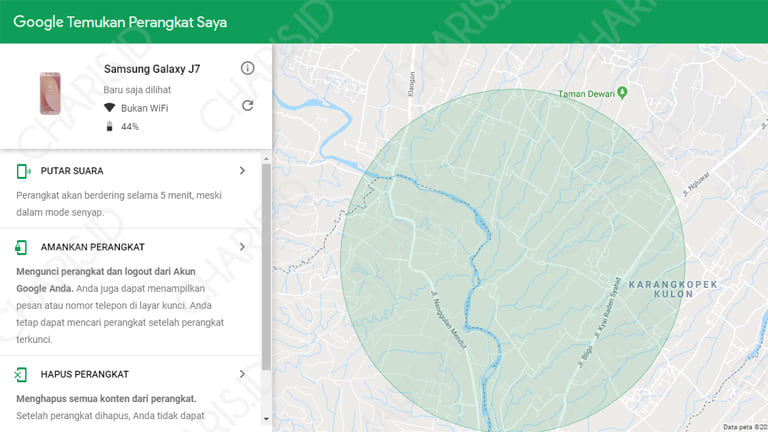
Task: Click the 'Jl. Ngluwar' road label
Action: 696,184
